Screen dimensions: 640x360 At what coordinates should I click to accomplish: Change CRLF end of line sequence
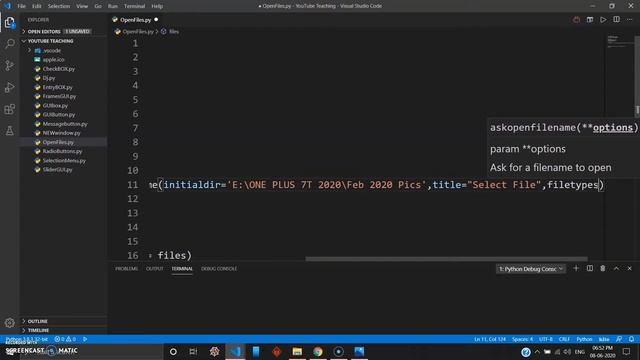click(564, 339)
